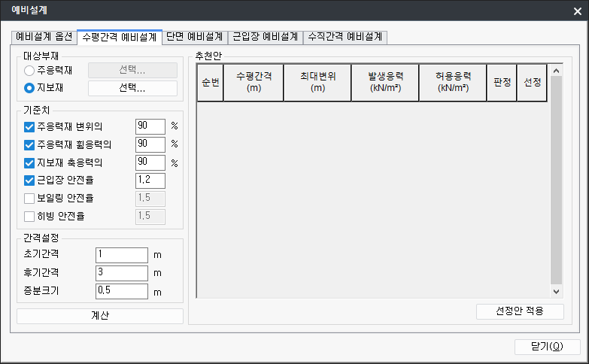This screenshot has width=589, height=364.
Task: Uncheck the 주응력재 변위의 checkbox
Action: click(30, 126)
